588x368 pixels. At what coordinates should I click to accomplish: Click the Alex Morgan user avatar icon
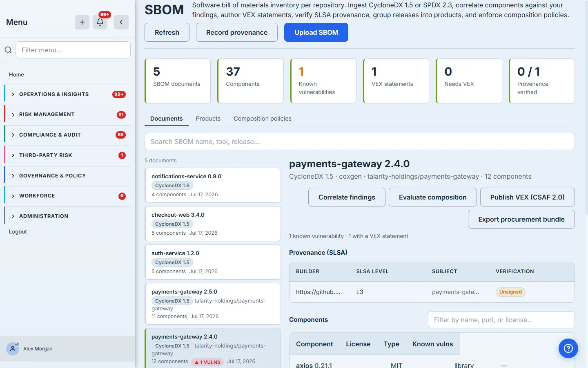tap(13, 349)
